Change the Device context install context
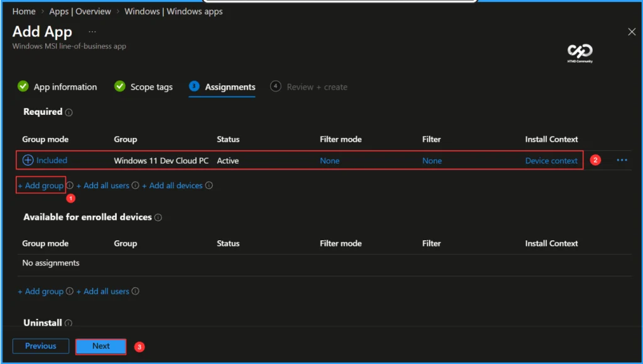Image resolution: width=643 pixels, height=364 pixels. point(551,161)
